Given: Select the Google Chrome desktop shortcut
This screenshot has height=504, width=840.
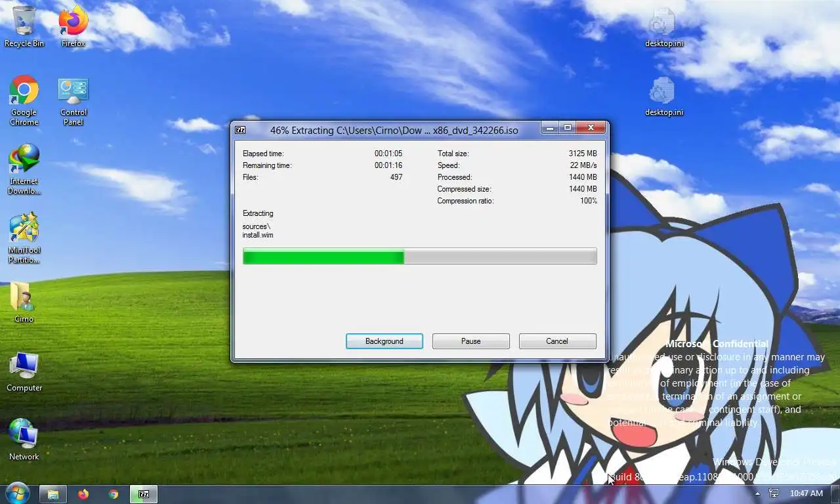Looking at the screenshot, I should (x=24, y=101).
